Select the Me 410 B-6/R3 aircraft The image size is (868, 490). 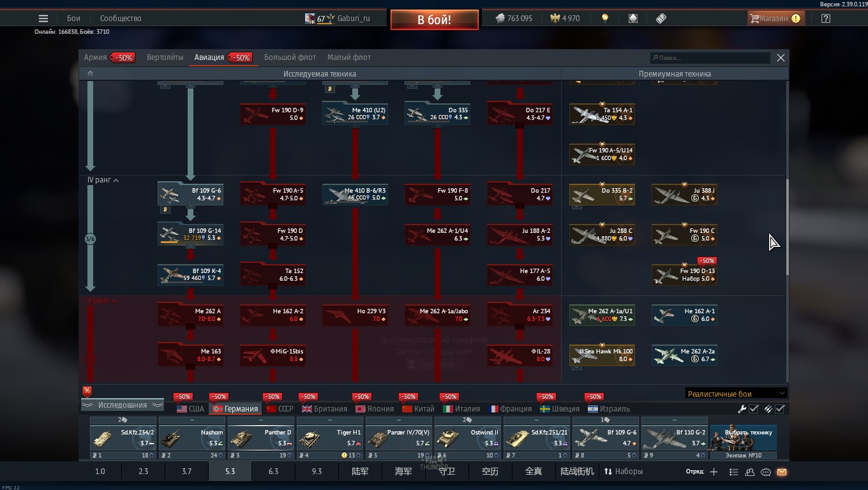point(355,194)
